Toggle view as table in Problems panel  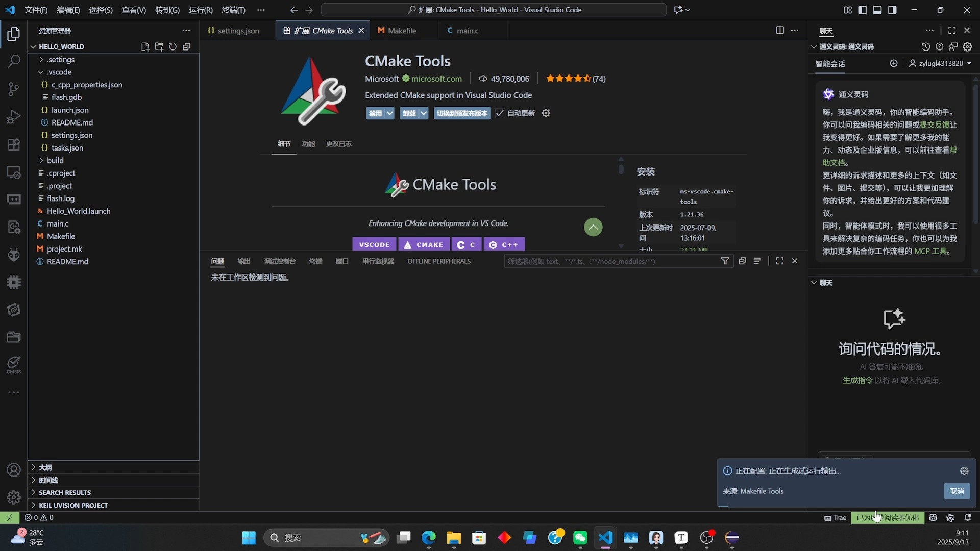click(757, 261)
